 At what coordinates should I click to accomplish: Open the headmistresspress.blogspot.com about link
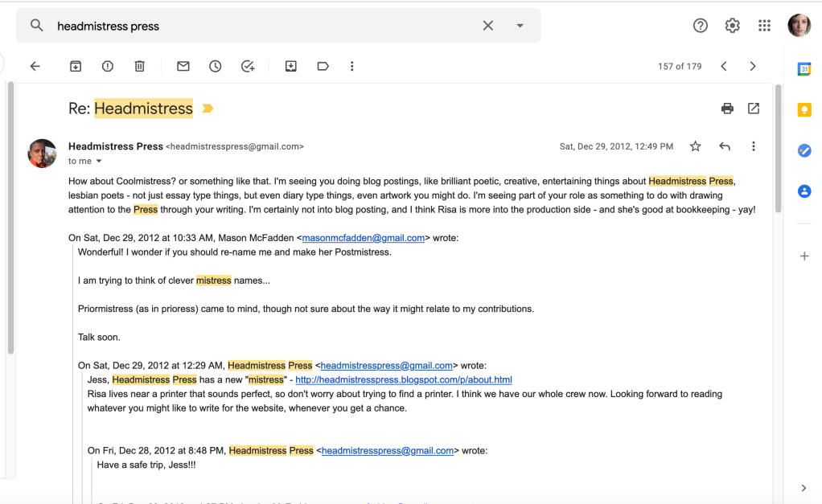pyautogui.click(x=404, y=379)
